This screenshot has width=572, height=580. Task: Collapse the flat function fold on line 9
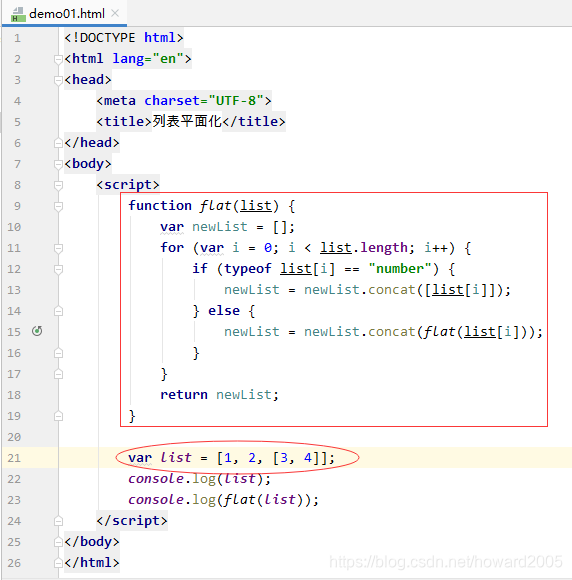pos(58,206)
